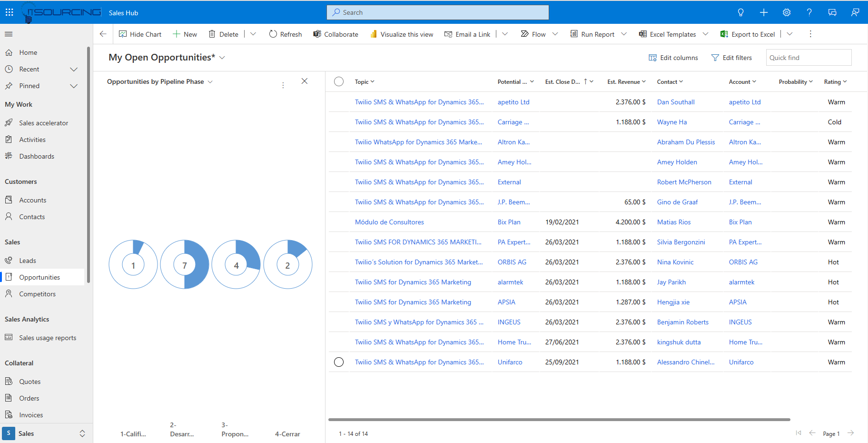Go to the first page icon
The image size is (868, 443).
799,433
